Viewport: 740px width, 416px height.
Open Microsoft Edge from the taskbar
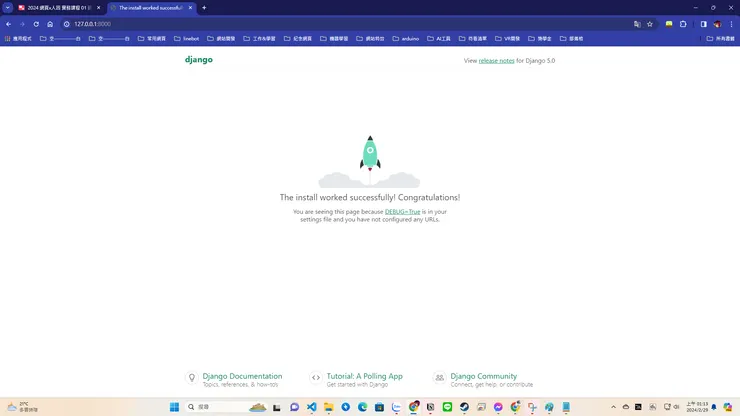(x=362, y=407)
